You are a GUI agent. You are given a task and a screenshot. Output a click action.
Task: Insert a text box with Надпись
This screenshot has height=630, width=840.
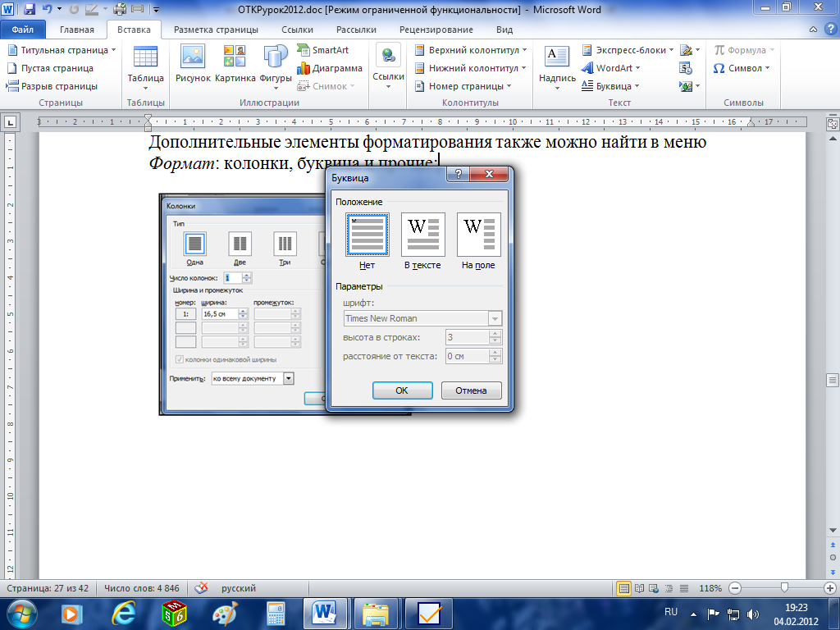coord(557,66)
